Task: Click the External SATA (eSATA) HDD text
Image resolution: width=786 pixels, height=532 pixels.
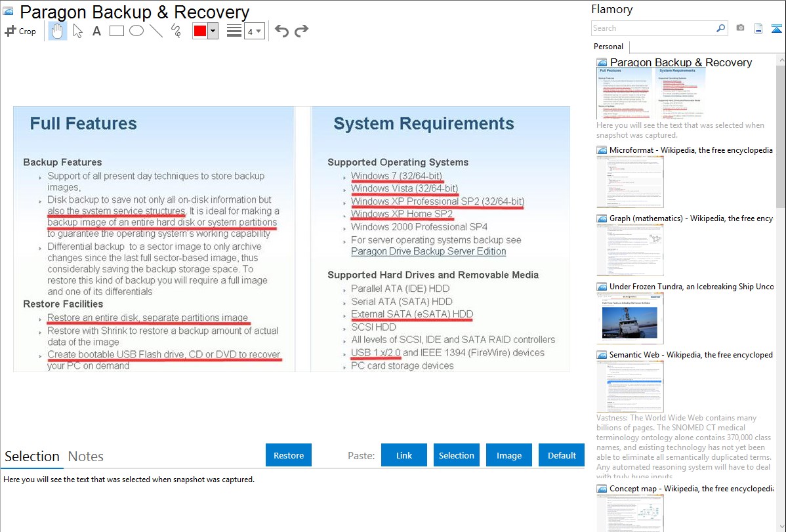Action: 412,314
